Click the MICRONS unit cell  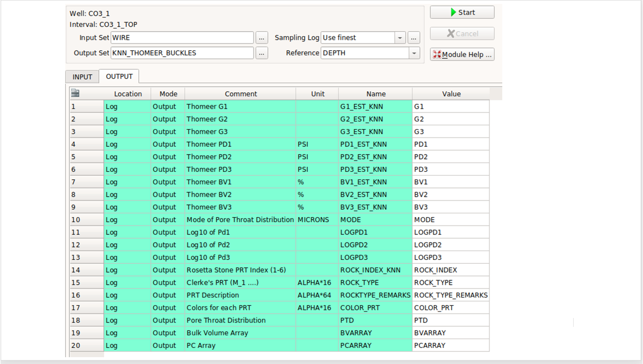(317, 220)
